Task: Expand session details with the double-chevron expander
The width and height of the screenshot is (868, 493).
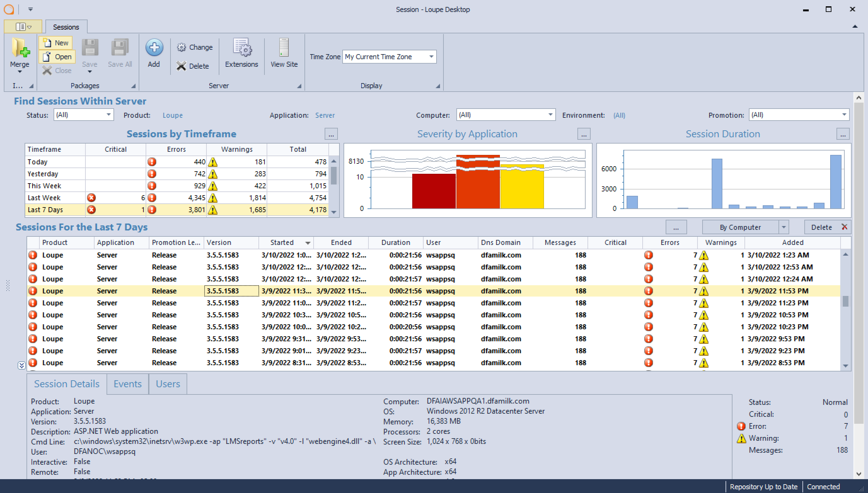Action: 22,365
